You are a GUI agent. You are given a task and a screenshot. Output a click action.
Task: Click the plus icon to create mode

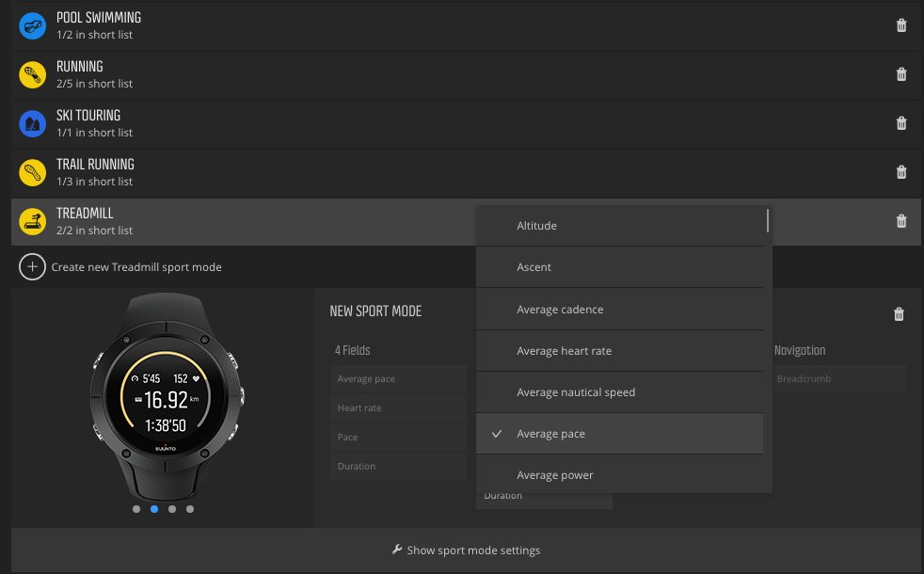tap(32, 267)
